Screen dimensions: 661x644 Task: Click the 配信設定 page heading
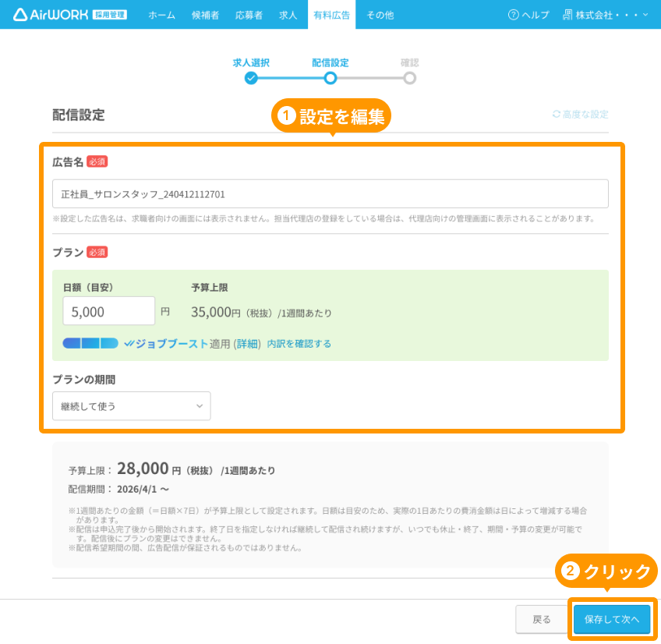tap(79, 115)
